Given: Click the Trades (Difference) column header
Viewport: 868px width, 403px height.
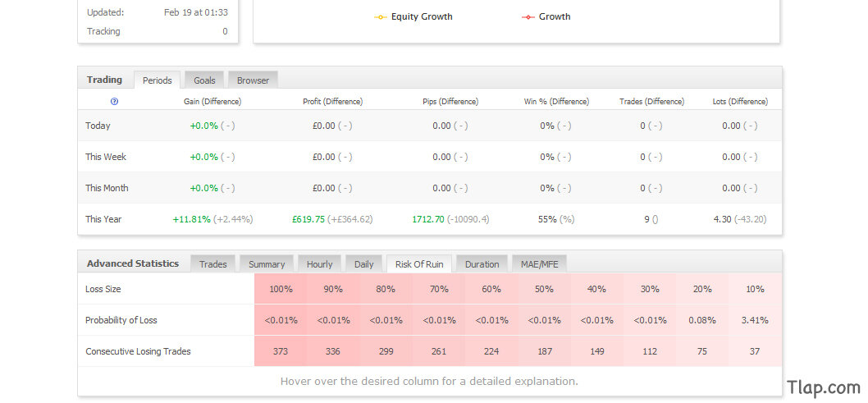Looking at the screenshot, I should click(x=651, y=102).
